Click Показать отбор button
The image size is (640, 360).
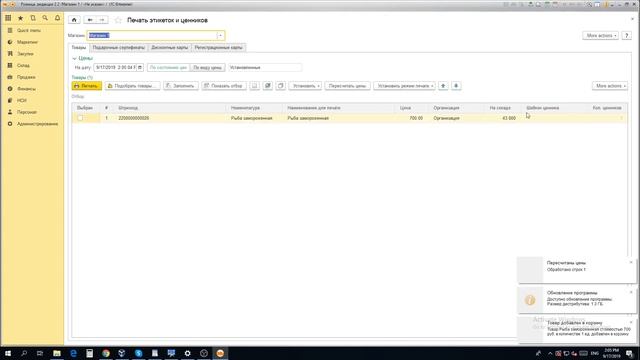[224, 86]
